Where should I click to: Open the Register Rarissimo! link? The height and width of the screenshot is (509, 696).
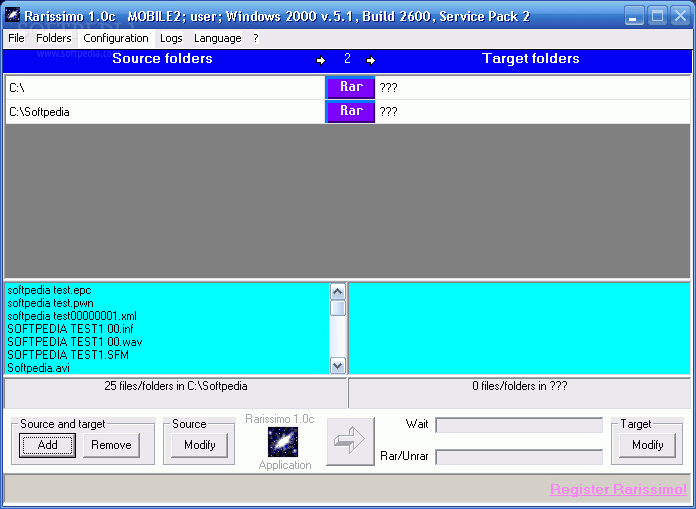pyautogui.click(x=618, y=489)
